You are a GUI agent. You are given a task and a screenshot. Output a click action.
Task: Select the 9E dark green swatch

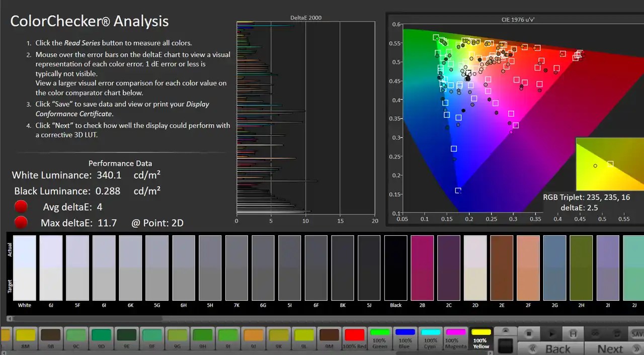pos(127,338)
